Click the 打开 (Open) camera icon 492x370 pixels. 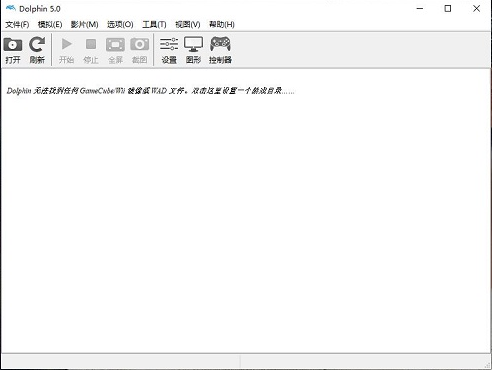pos(13,45)
